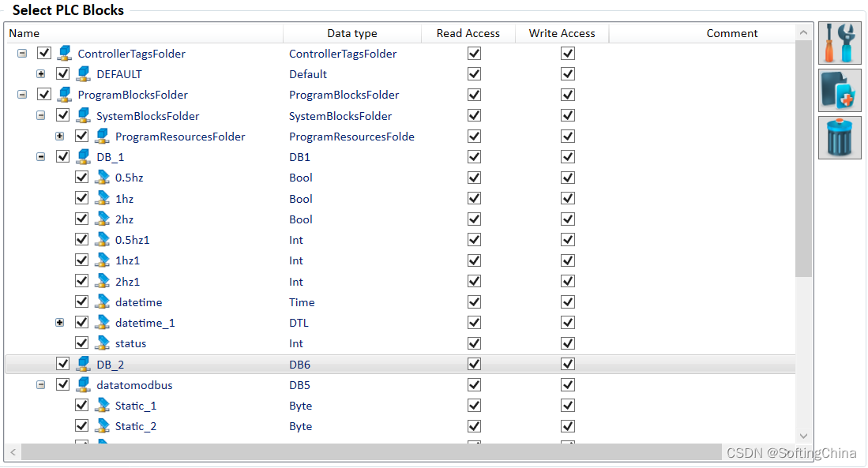Click the Static_2 tag icon

tap(103, 426)
